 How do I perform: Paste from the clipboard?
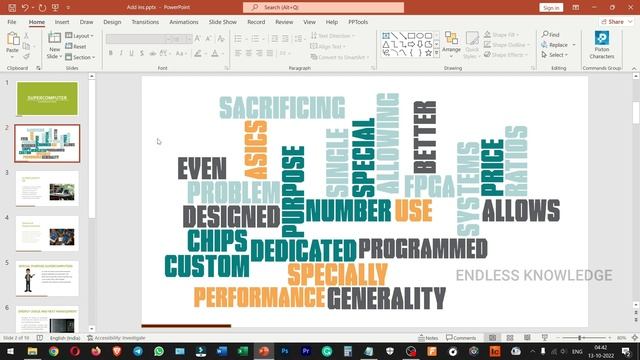coord(12,43)
